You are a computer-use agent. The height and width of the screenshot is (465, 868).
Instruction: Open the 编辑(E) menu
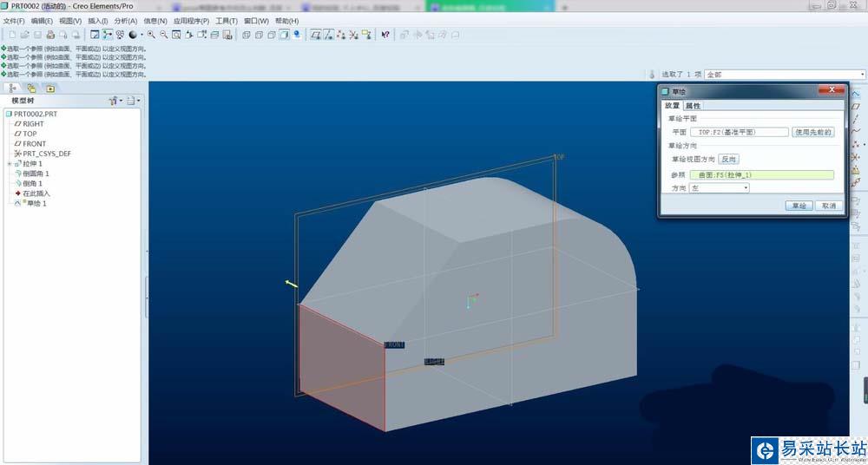[42, 21]
